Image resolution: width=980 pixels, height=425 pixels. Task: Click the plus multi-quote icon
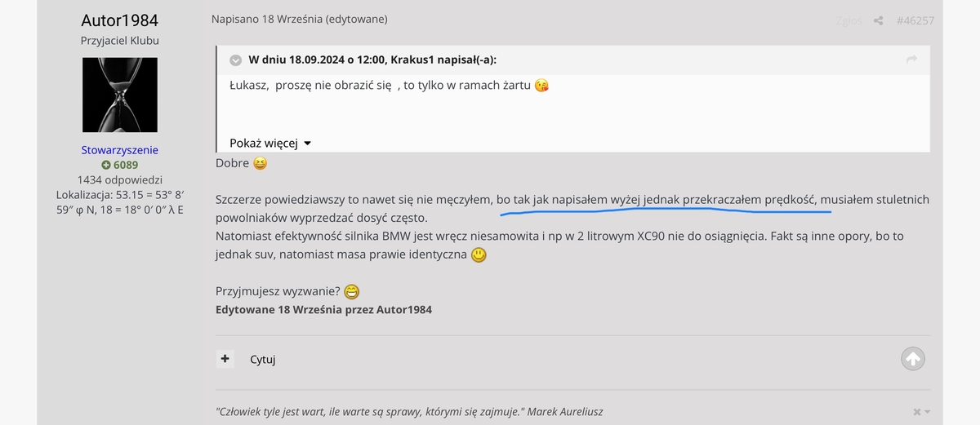225,358
